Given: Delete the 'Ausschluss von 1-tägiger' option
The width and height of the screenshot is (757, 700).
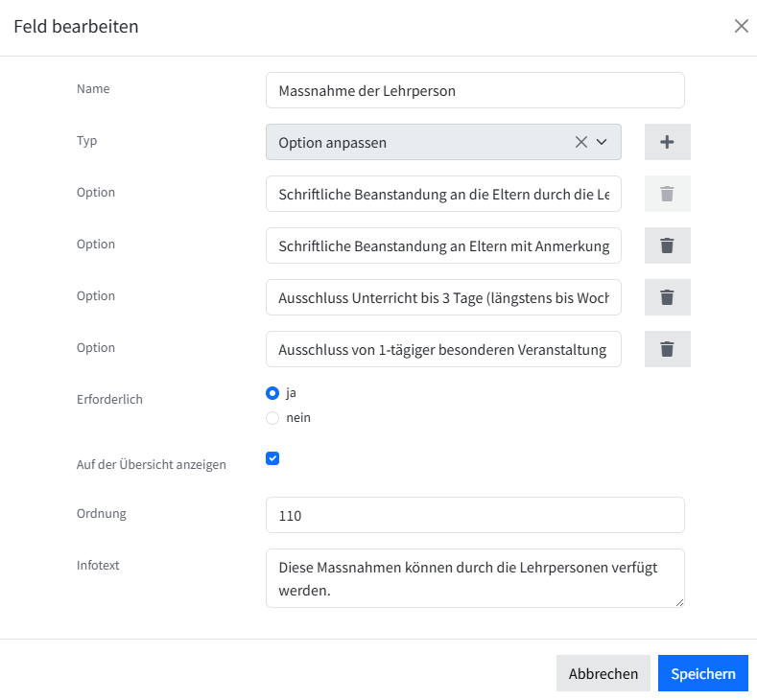Looking at the screenshot, I should click(x=667, y=349).
